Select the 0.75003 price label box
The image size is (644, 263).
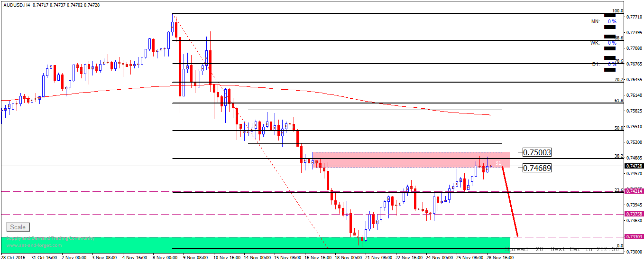pyautogui.click(x=536, y=152)
